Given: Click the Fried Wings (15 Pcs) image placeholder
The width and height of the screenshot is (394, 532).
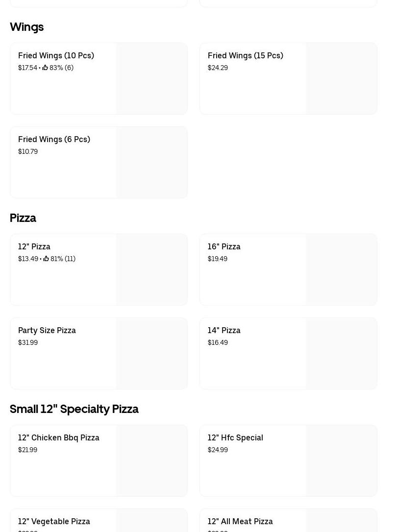Looking at the screenshot, I should click(x=341, y=78).
